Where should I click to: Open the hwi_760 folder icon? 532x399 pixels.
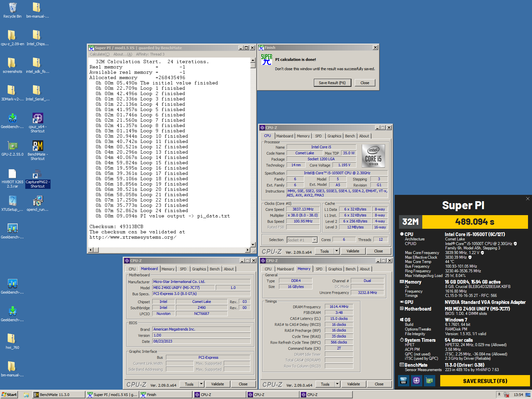pyautogui.click(x=12, y=341)
